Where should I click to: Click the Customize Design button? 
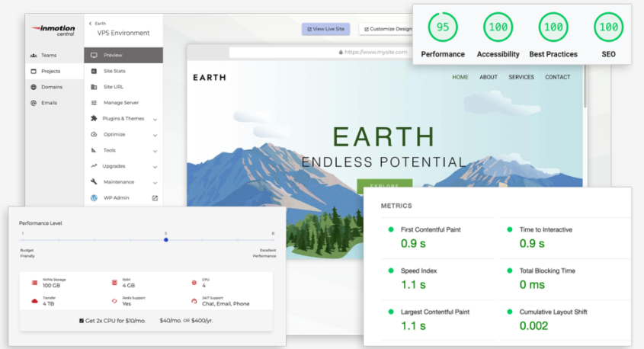click(386, 29)
